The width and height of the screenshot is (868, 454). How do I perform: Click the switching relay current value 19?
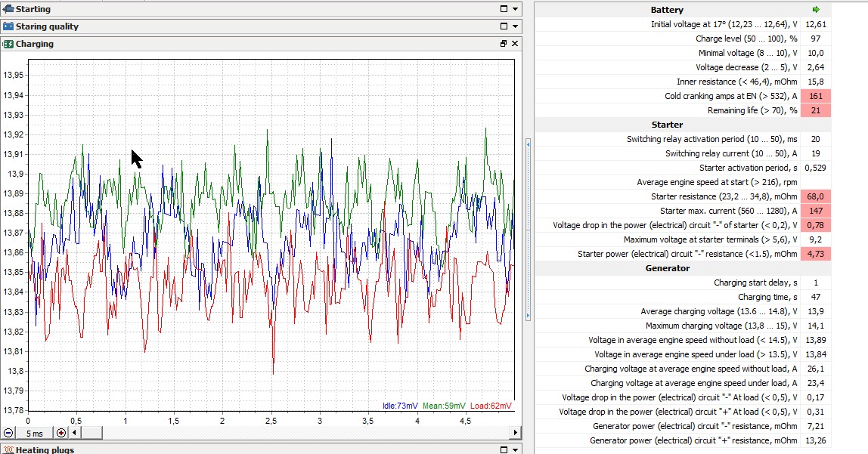[x=816, y=154]
